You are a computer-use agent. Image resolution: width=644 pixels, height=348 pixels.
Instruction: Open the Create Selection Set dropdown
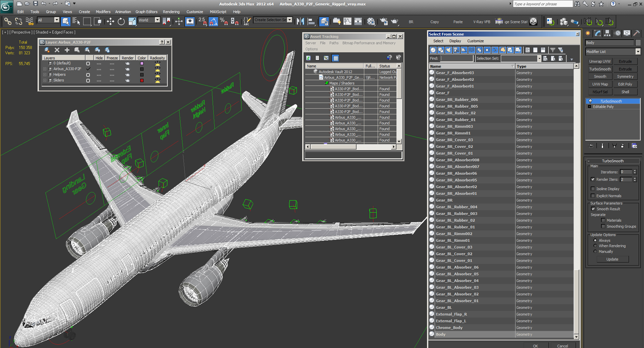pos(273,20)
